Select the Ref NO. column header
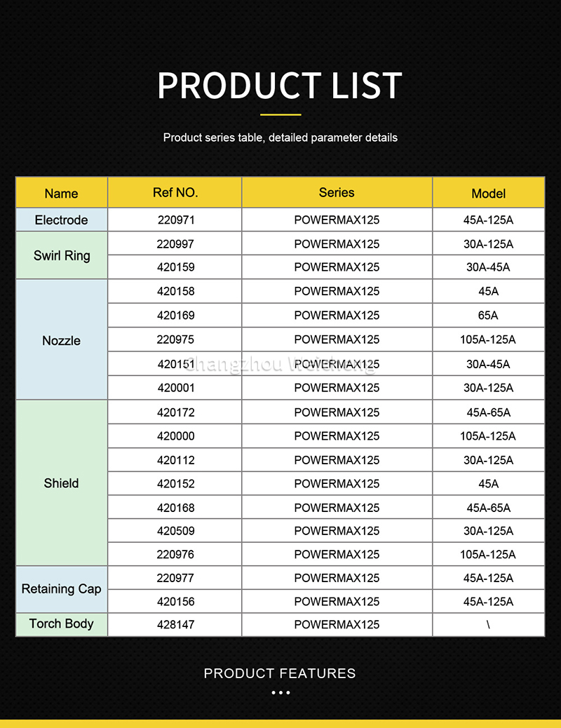 click(175, 193)
